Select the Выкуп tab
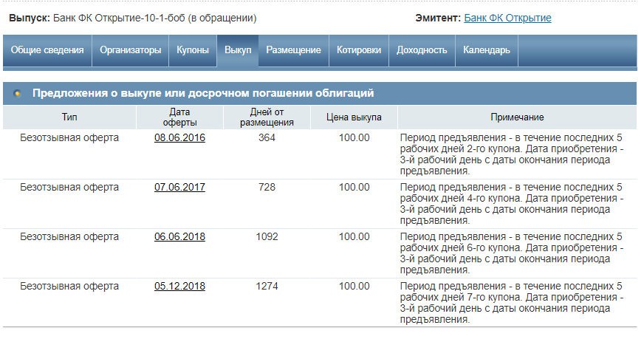 tap(238, 50)
